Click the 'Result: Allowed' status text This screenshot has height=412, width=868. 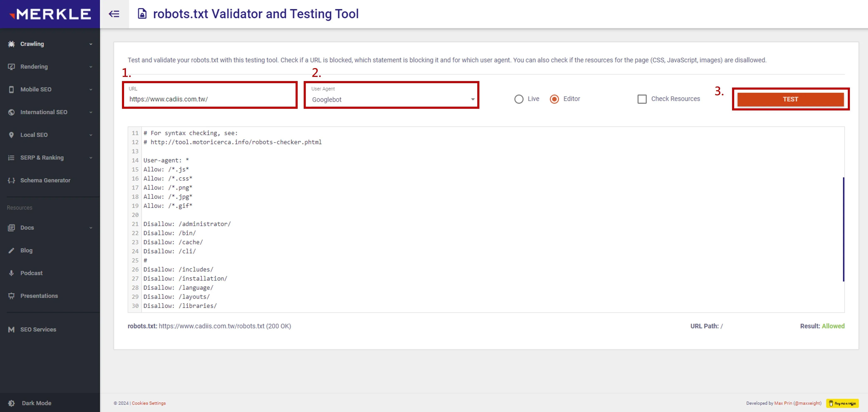822,326
